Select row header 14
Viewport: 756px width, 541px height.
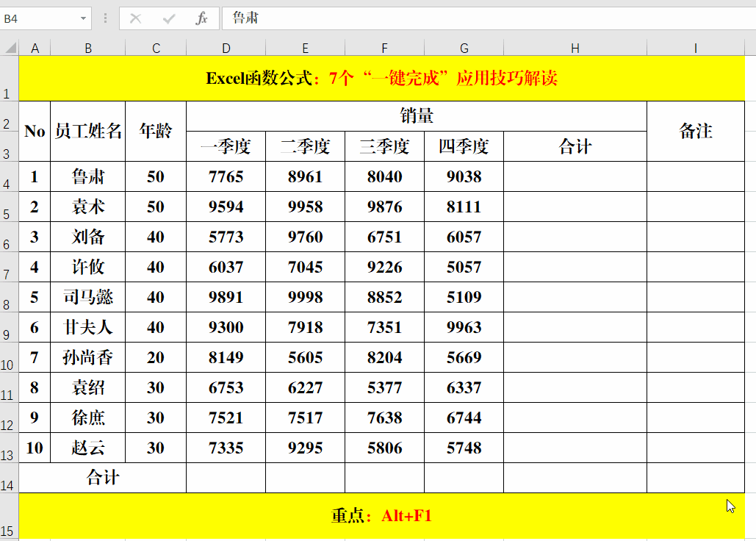click(8, 478)
